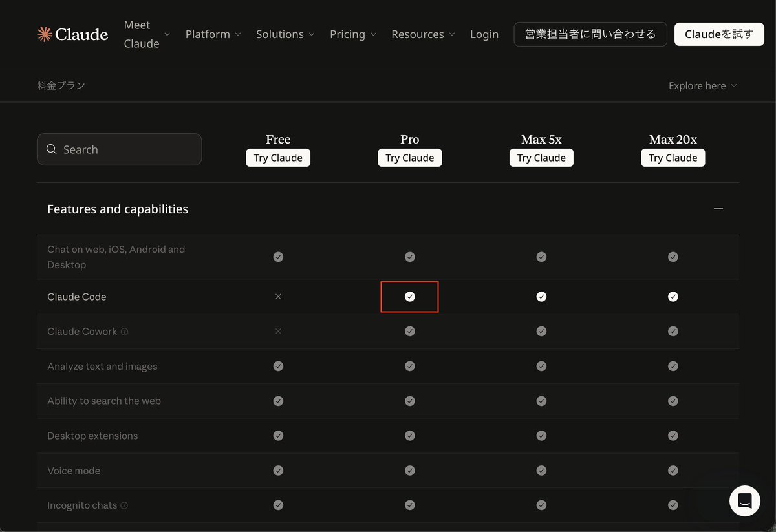Screen dimensions: 776x532
Task: Expand the Platform menu
Action: pyautogui.click(x=213, y=34)
